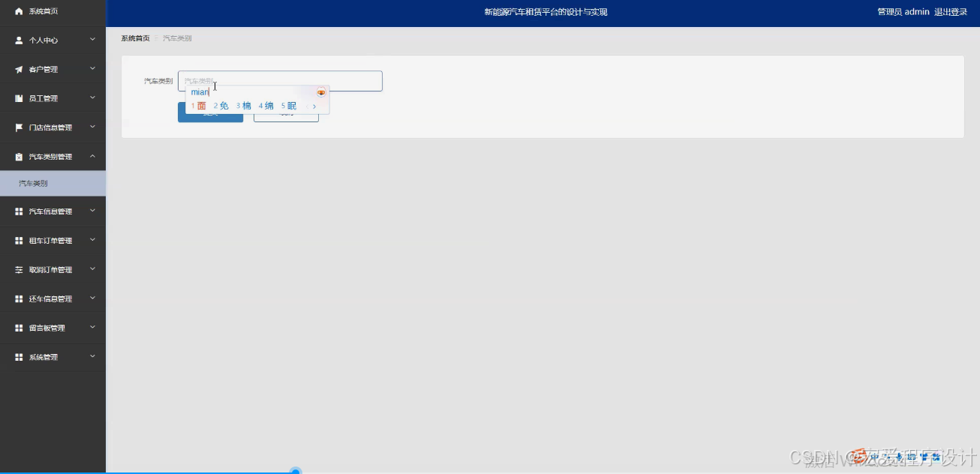Click the grid icon beside 汽车信息管理
This screenshot has width=980, height=474.
click(19, 211)
